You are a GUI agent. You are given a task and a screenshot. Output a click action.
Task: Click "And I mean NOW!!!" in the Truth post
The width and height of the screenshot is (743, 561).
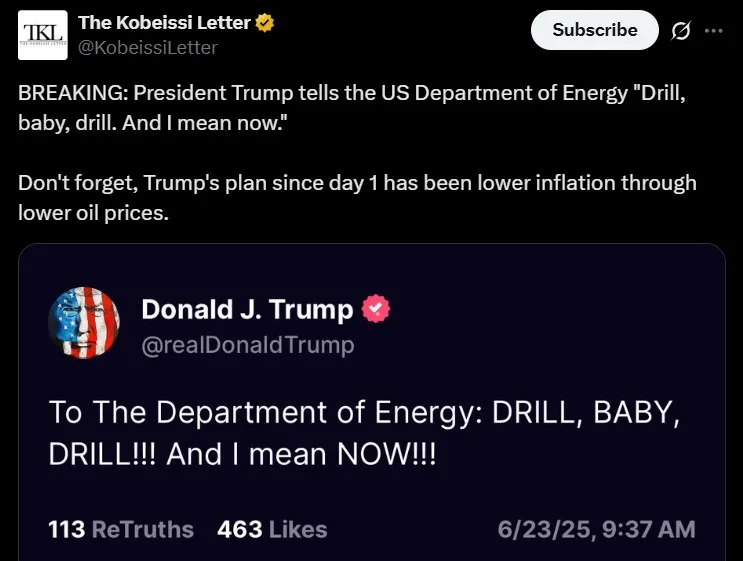click(x=302, y=453)
